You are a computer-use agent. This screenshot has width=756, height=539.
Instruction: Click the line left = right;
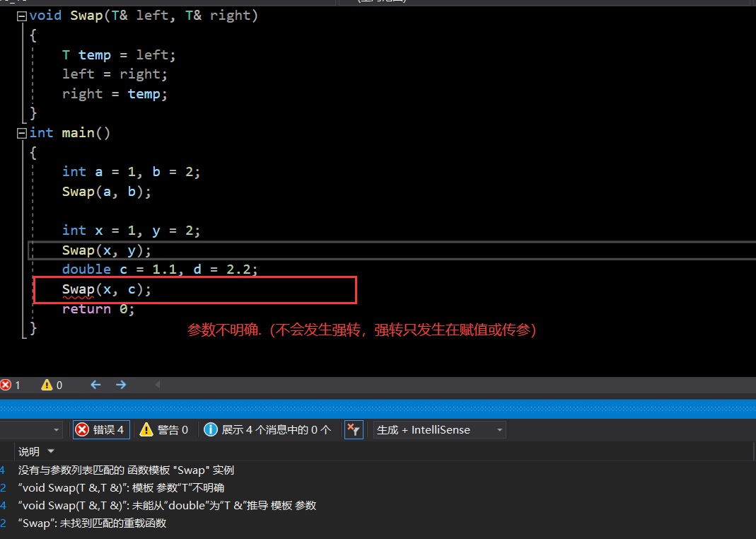point(115,74)
